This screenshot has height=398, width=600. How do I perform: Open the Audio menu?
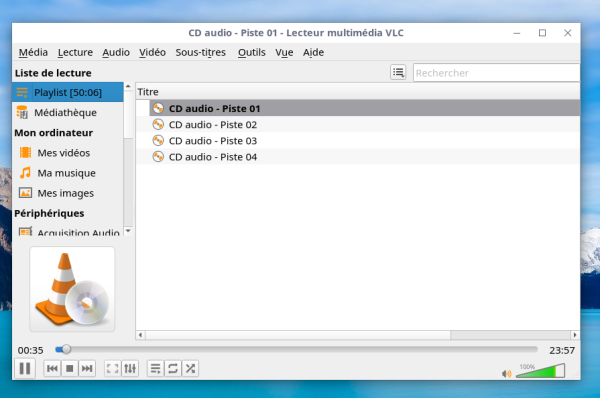click(116, 52)
